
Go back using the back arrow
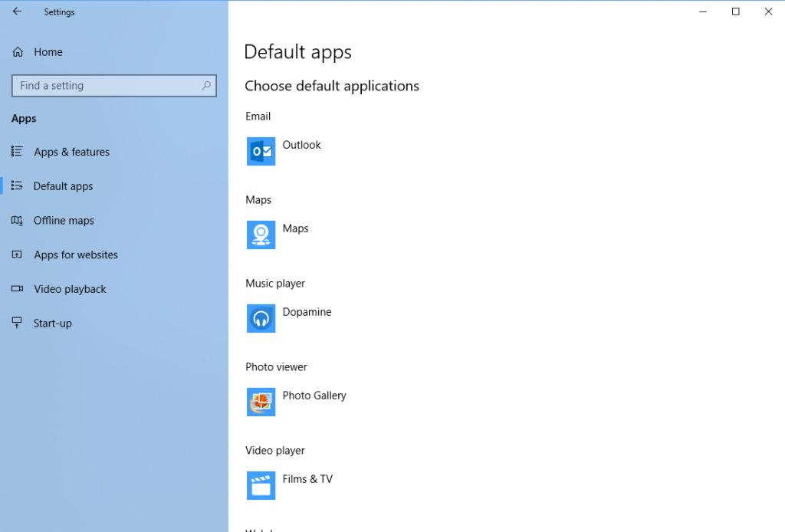(17, 11)
